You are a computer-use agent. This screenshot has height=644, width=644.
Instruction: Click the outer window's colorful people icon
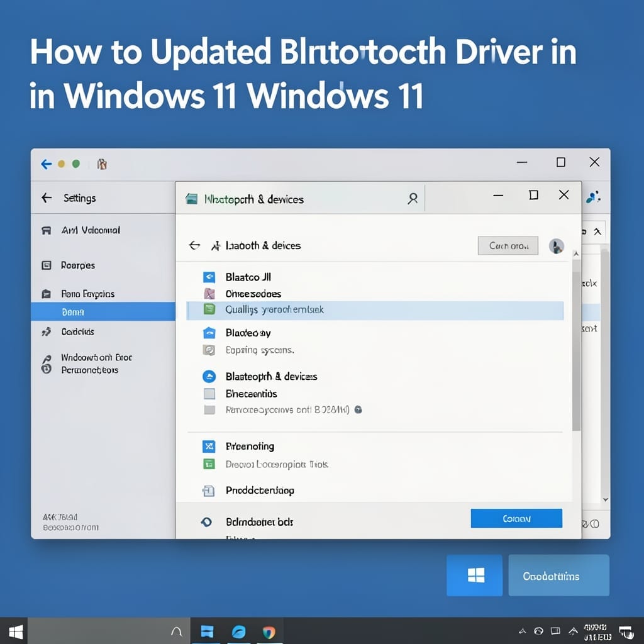coord(593,197)
